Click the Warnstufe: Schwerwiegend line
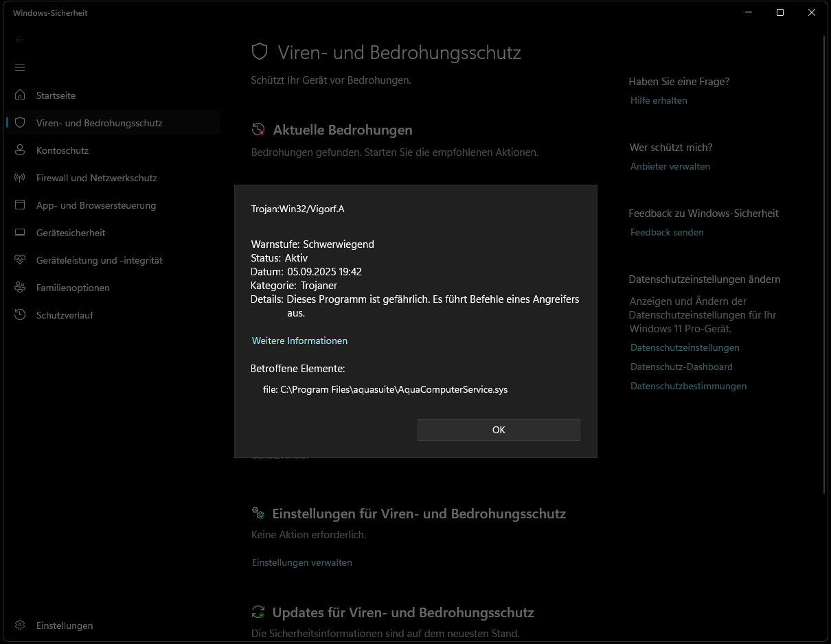Screen dimensions: 831x644 point(312,244)
